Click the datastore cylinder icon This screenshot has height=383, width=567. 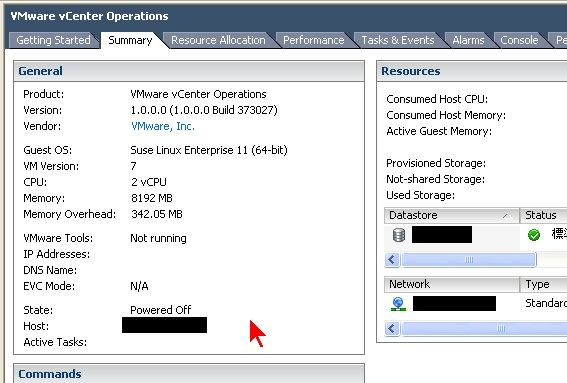point(398,235)
